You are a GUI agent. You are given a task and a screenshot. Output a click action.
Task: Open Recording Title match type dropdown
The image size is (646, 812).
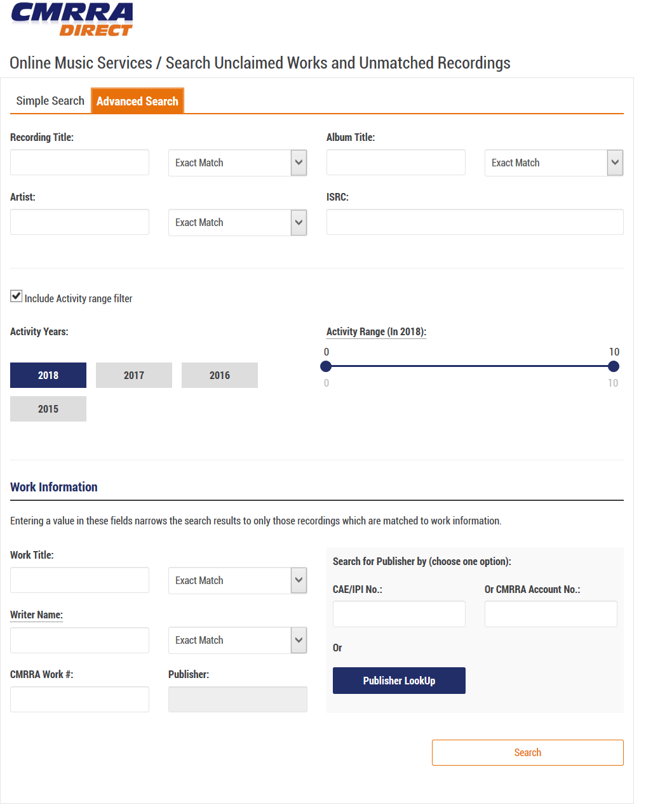(237, 163)
